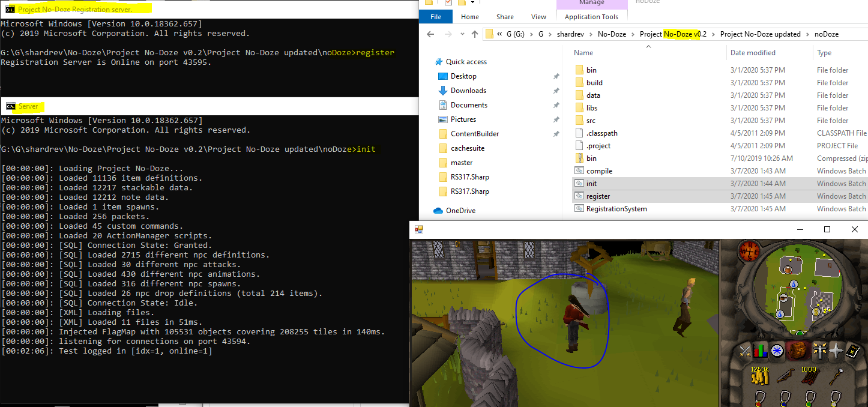The width and height of the screenshot is (868, 407).
Task: Expand address bar hidden path chevron
Action: (x=500, y=34)
